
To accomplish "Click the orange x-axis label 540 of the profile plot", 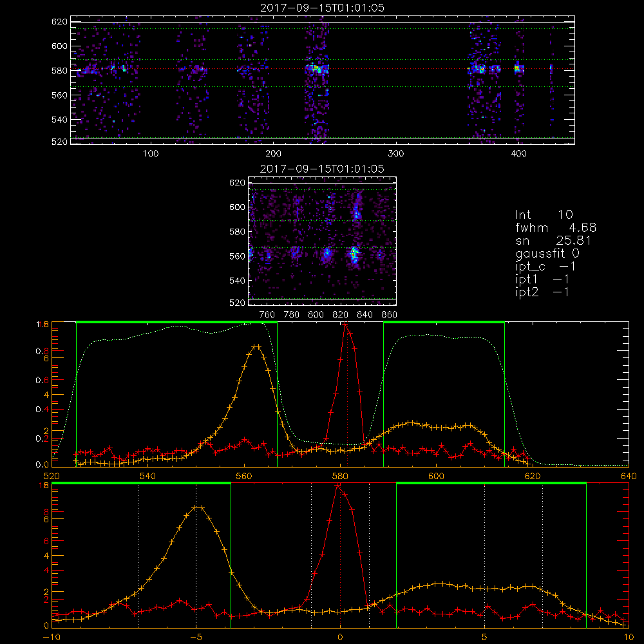I will 148,476.
